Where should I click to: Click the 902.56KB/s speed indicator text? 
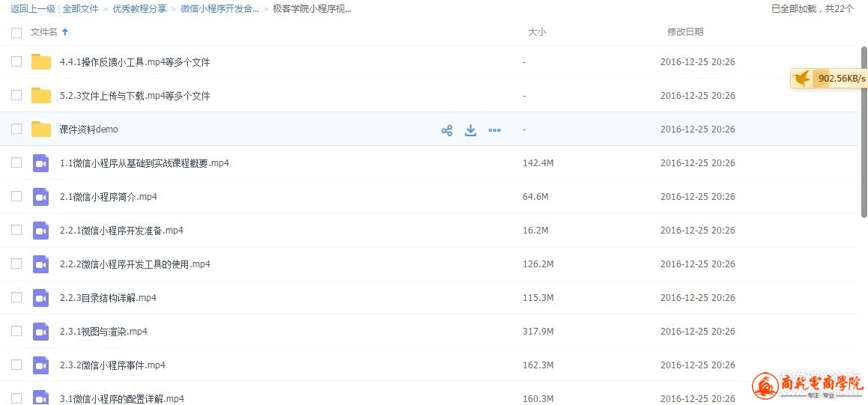tap(842, 79)
